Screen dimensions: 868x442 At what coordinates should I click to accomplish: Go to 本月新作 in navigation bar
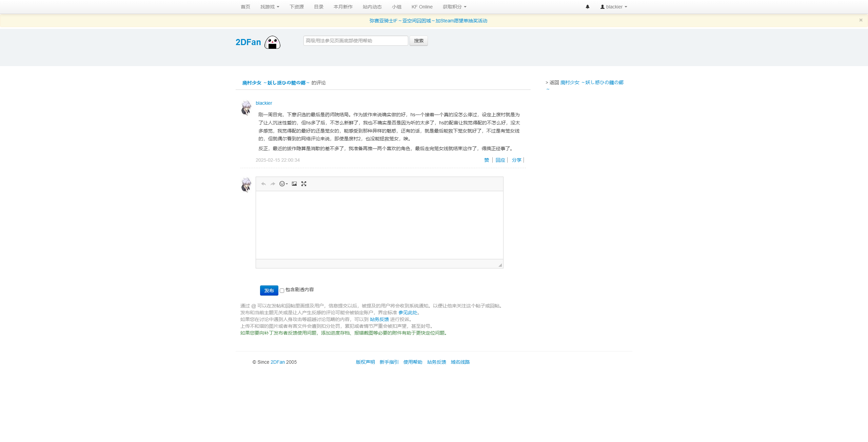pyautogui.click(x=343, y=7)
